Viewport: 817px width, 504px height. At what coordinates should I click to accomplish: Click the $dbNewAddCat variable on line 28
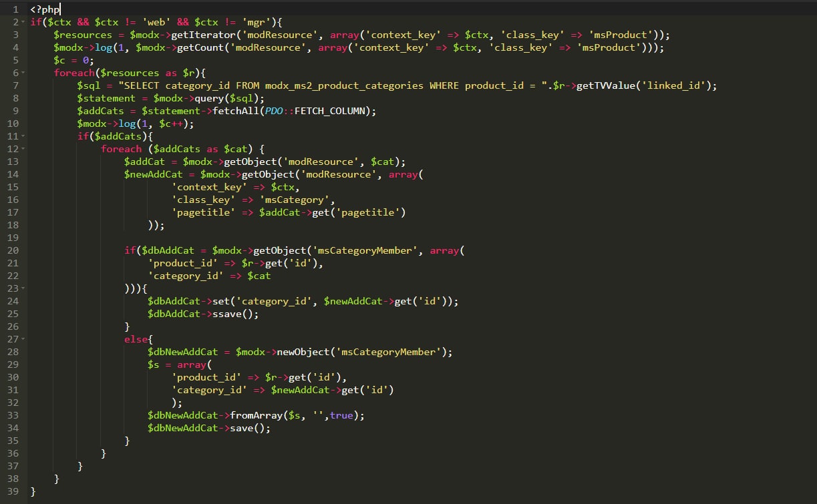(x=183, y=352)
